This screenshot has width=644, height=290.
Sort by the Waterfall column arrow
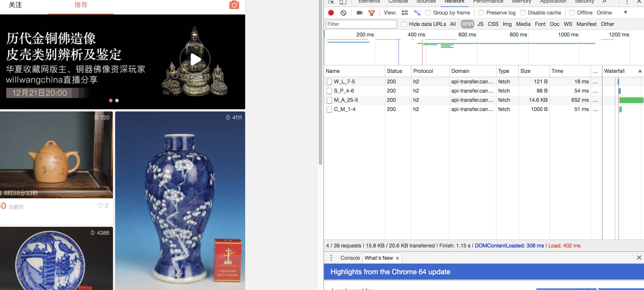pos(640,71)
